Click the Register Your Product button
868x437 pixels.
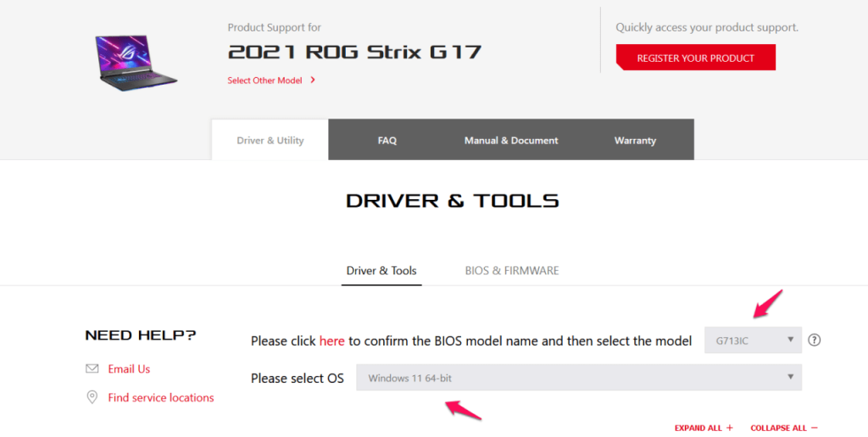coord(695,58)
